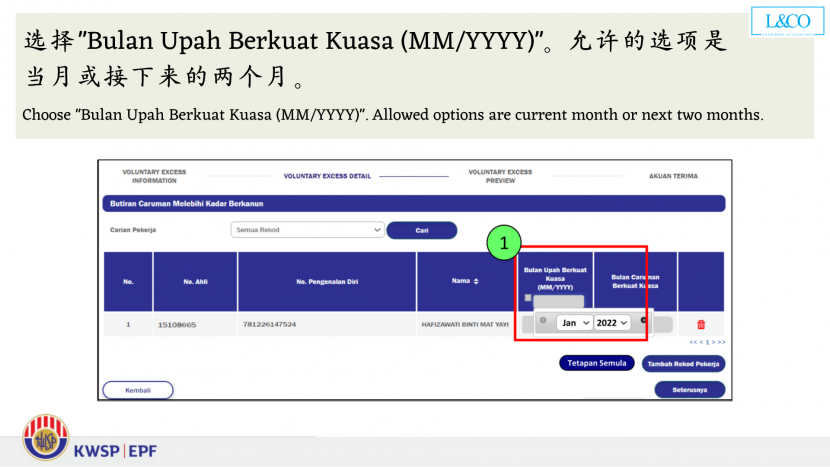This screenshot has height=467, width=830.
Task: Click Tambah Rekod Pekerja button
Action: 683,364
